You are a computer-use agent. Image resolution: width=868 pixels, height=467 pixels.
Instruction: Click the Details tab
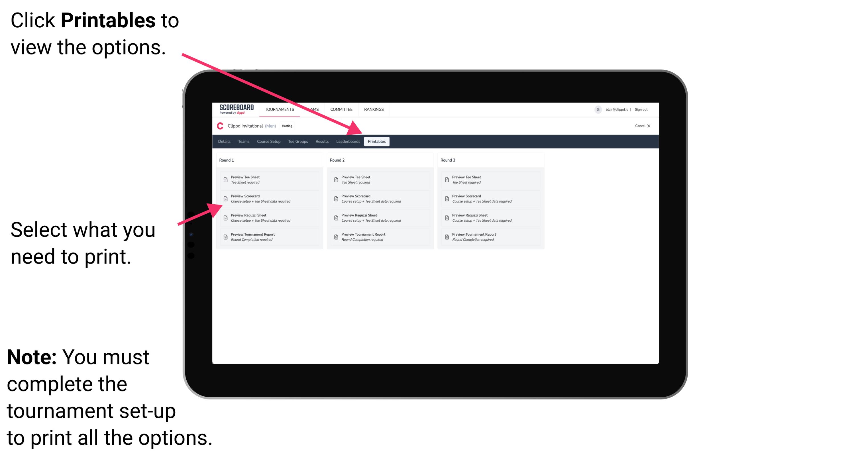tap(225, 141)
